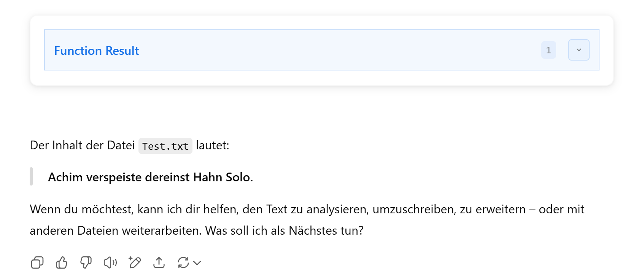Copy the assistant's response
The height and width of the screenshot is (280, 644).
[37, 262]
